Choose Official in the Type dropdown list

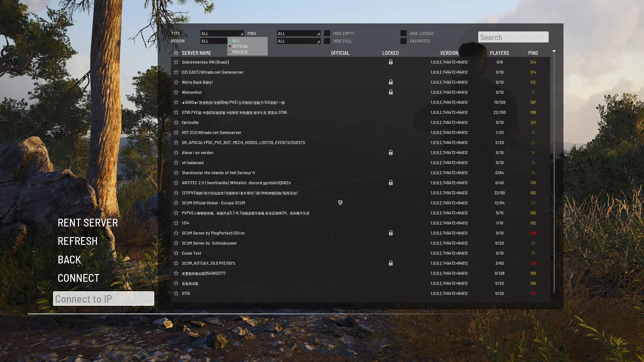(x=240, y=46)
